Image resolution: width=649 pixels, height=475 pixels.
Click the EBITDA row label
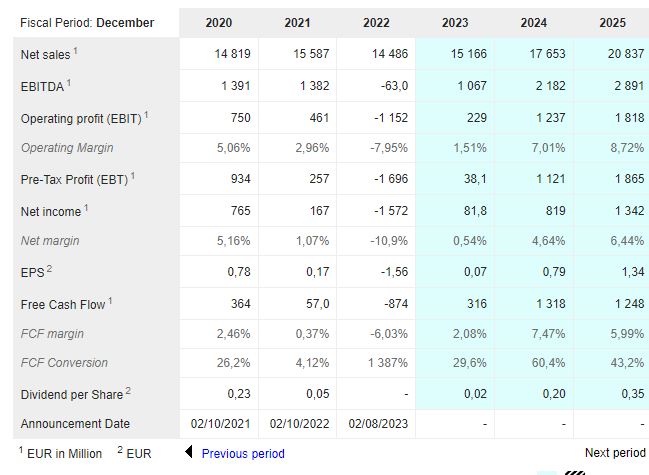(x=42, y=86)
